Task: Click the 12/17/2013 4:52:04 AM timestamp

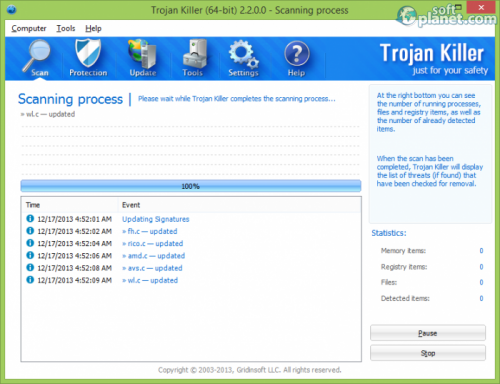Action: [75, 244]
